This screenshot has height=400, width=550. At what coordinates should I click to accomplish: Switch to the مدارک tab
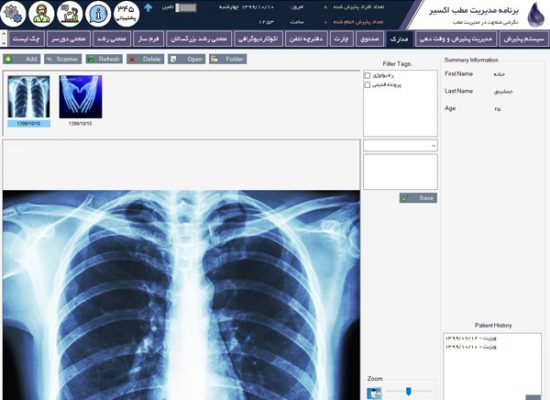tap(399, 39)
